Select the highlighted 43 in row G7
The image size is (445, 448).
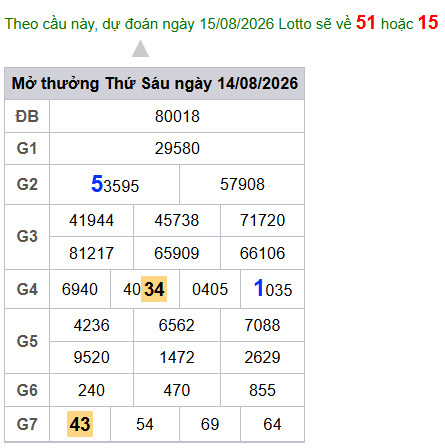tap(80, 424)
